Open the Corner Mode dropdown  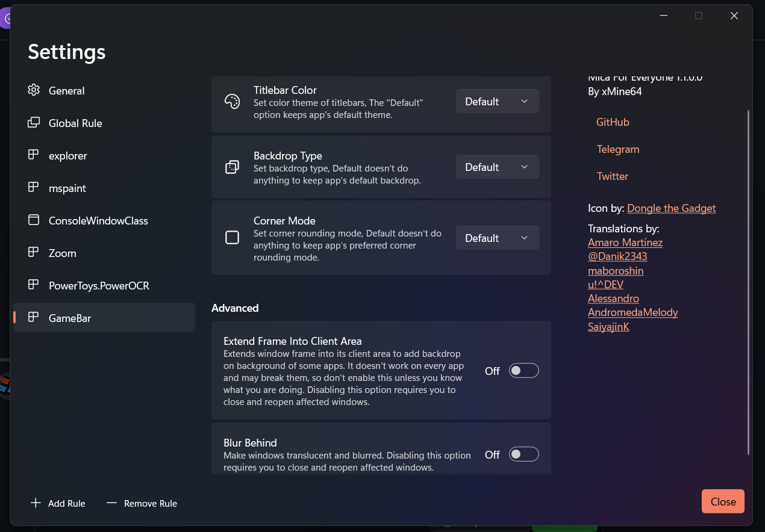coord(497,238)
